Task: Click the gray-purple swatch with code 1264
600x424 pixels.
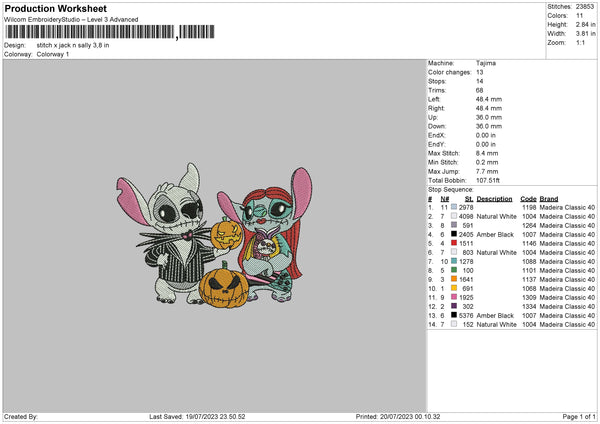Action: (454, 225)
